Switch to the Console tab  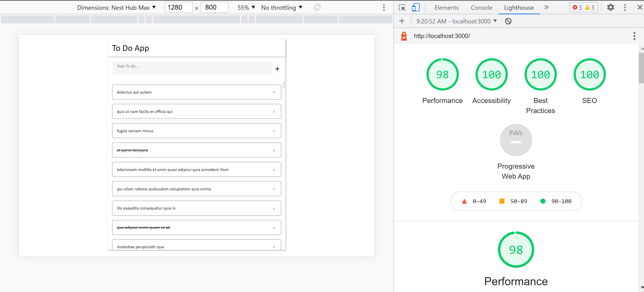click(481, 8)
